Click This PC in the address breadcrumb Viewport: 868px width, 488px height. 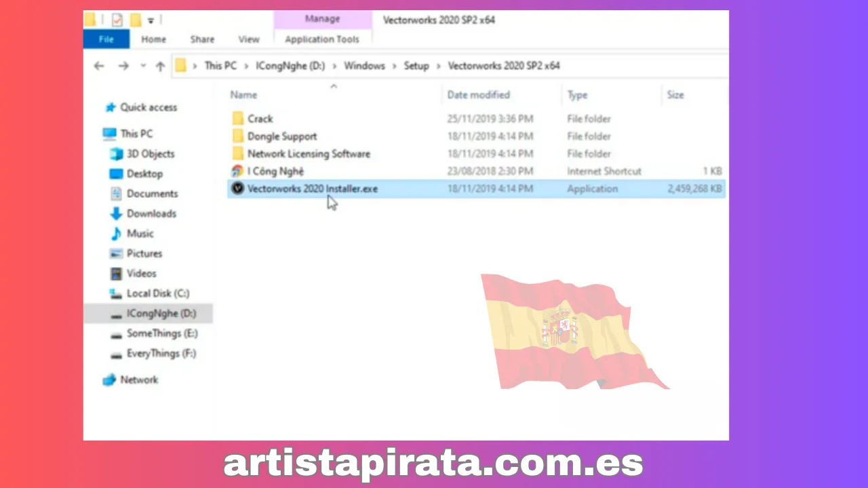(221, 66)
